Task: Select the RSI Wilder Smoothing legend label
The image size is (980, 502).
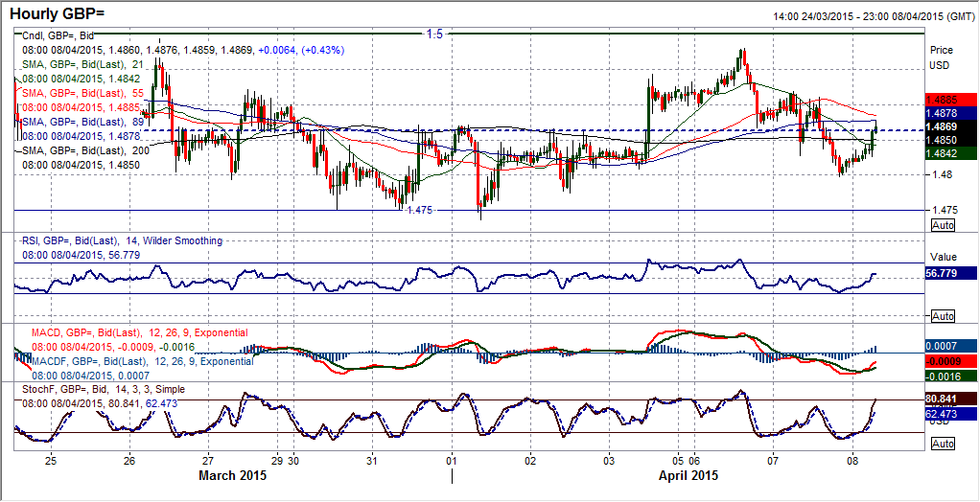Action: pos(122,240)
